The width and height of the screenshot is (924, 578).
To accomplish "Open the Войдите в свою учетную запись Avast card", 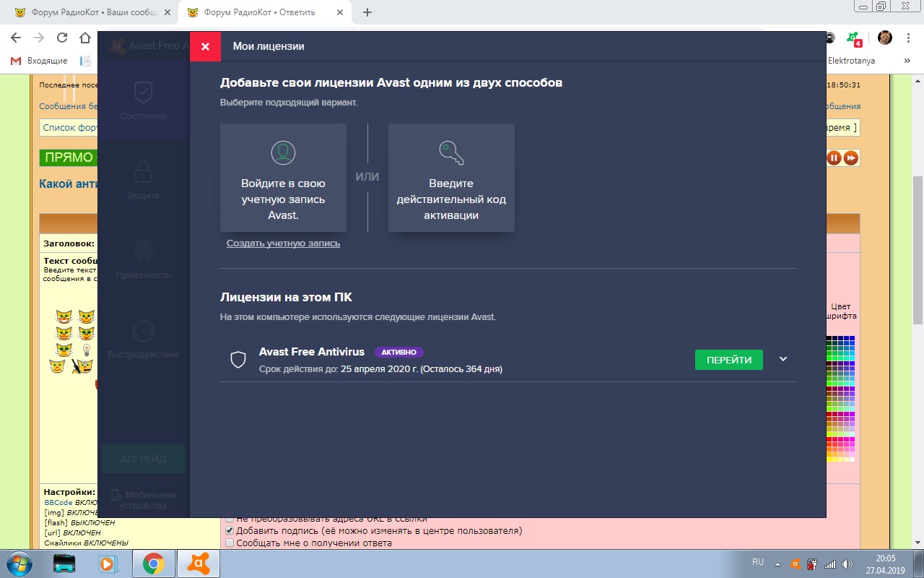I will tap(283, 178).
